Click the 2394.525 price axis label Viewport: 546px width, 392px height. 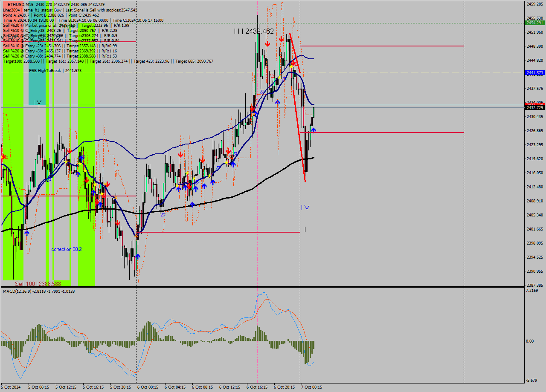534,257
